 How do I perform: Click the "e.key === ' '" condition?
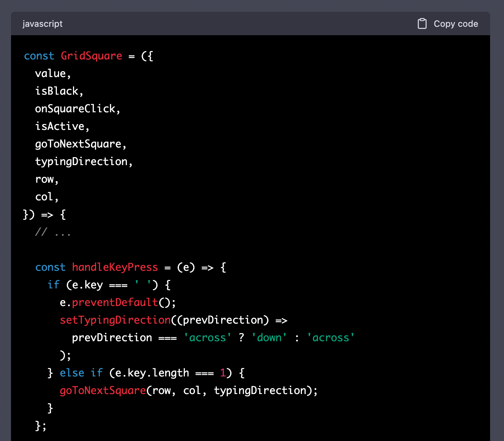[112, 285]
